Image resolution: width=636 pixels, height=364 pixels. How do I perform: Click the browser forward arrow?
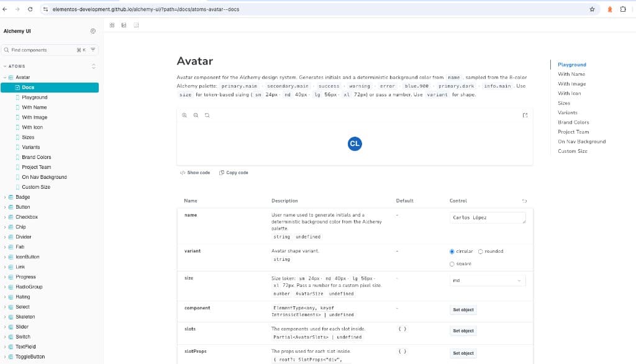(17, 9)
